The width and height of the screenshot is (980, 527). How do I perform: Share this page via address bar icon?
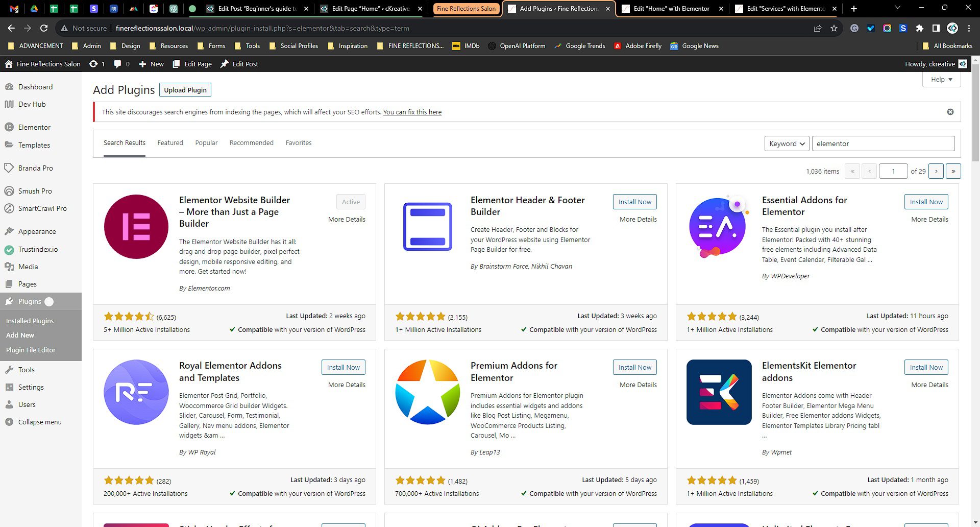[x=818, y=28]
